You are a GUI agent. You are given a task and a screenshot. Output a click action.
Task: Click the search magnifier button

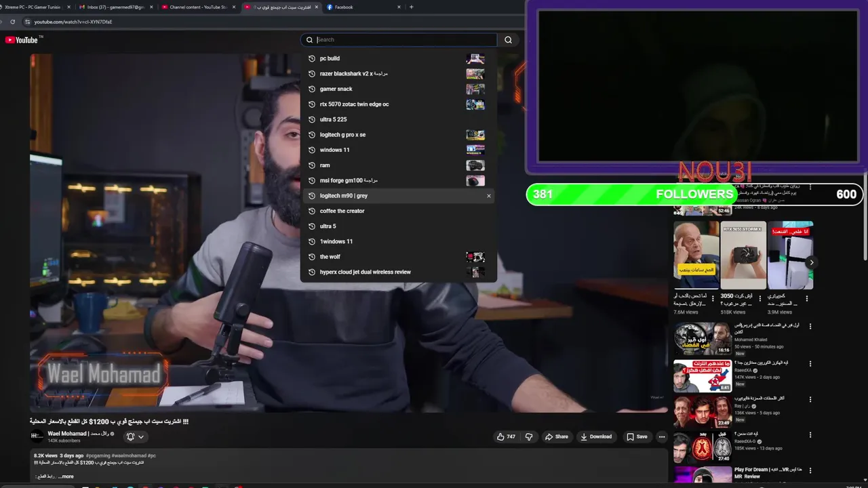508,40
